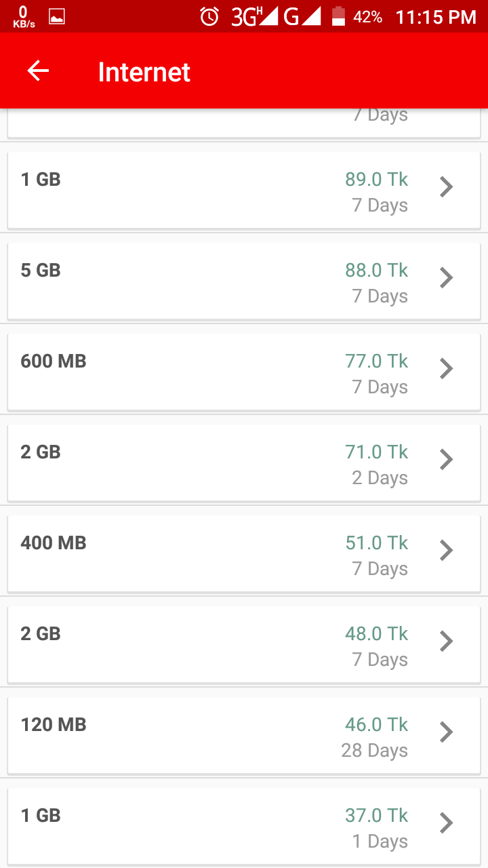Open chevron for 120 MB pack
488x868 pixels.
click(446, 732)
